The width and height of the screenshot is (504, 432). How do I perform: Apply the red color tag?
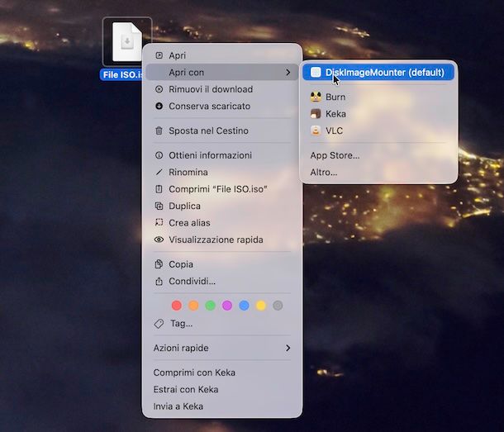[177, 305]
